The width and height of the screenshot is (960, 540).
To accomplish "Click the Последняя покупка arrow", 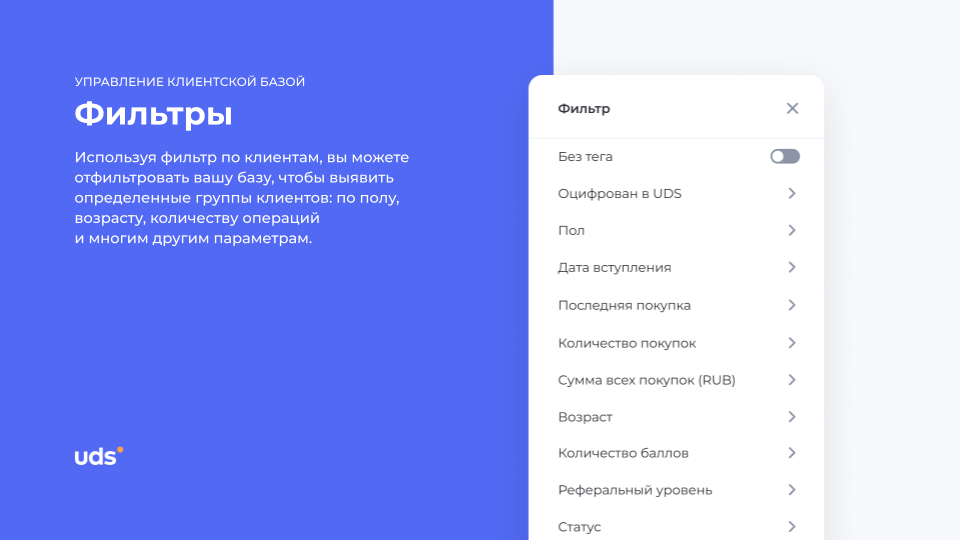I will click(791, 305).
